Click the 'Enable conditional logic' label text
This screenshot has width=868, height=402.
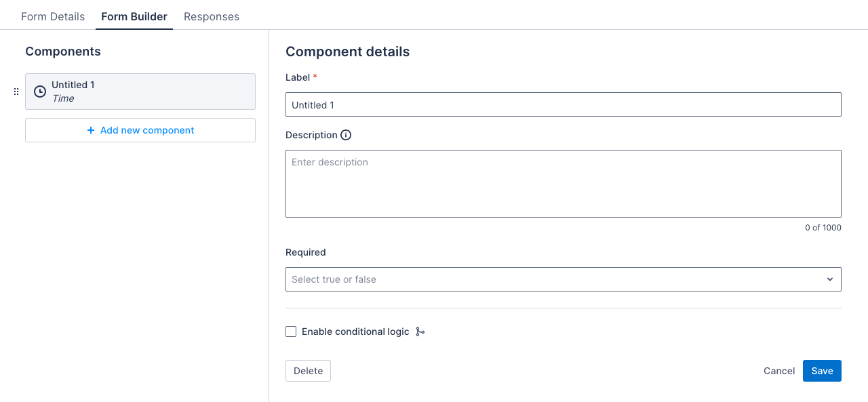click(x=355, y=331)
